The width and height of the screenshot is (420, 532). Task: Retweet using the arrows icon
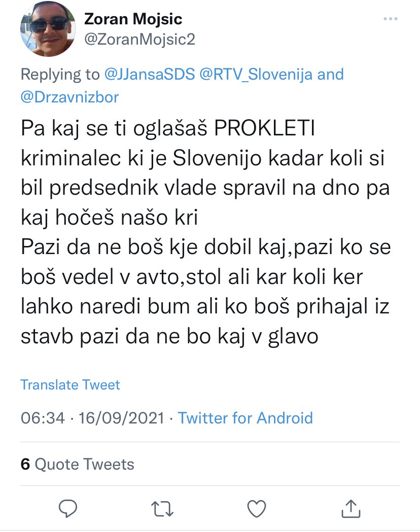point(162,509)
